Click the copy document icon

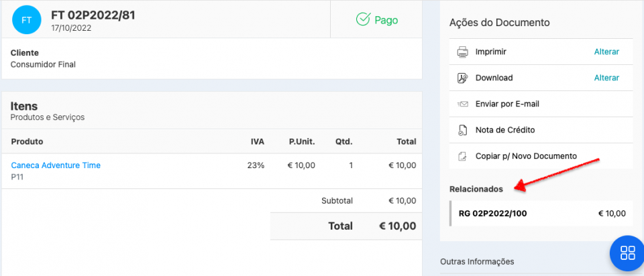coord(462,156)
